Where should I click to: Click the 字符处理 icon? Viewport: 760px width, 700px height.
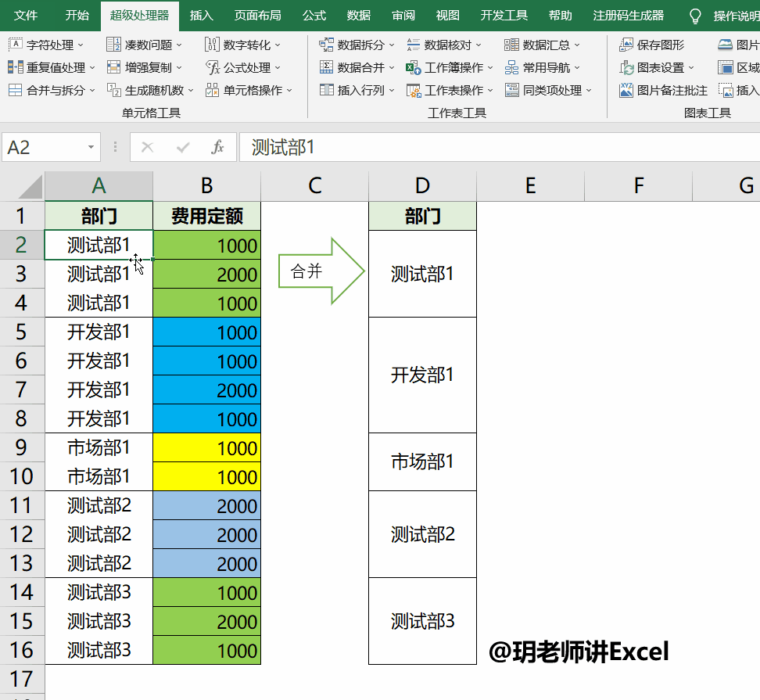[16, 45]
